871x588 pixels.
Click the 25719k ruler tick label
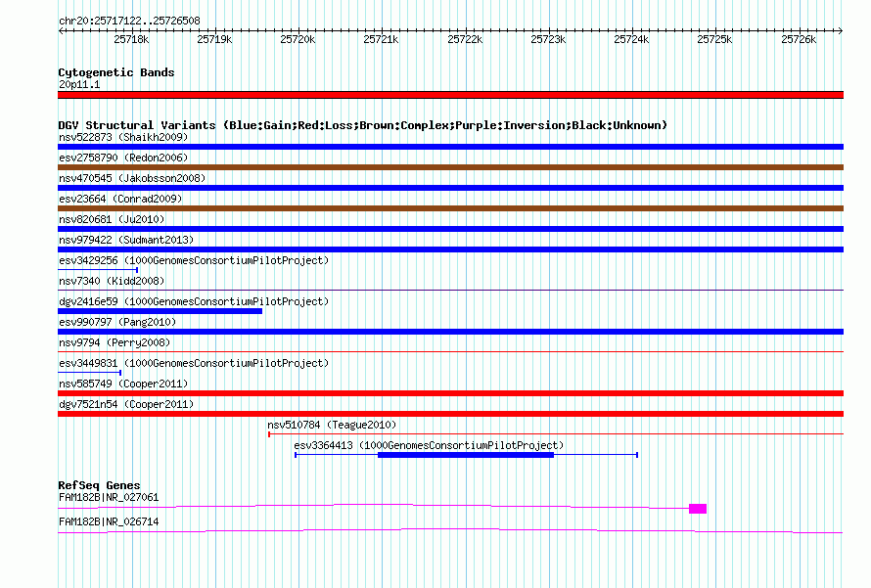(214, 39)
